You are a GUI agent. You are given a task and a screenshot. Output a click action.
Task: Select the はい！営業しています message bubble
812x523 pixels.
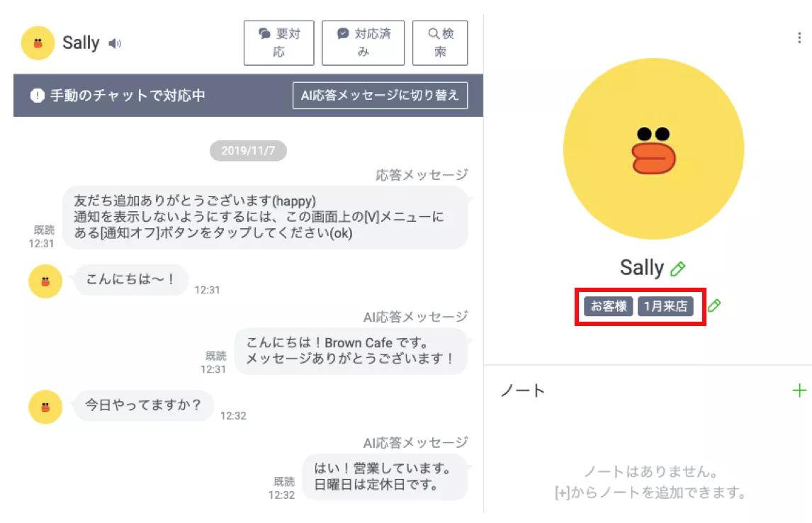(x=385, y=477)
